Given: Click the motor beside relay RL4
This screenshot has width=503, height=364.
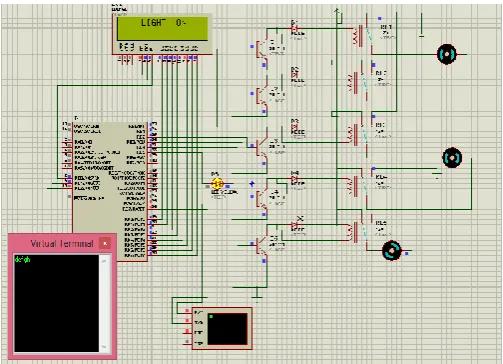Looking at the screenshot, I should tap(452, 158).
